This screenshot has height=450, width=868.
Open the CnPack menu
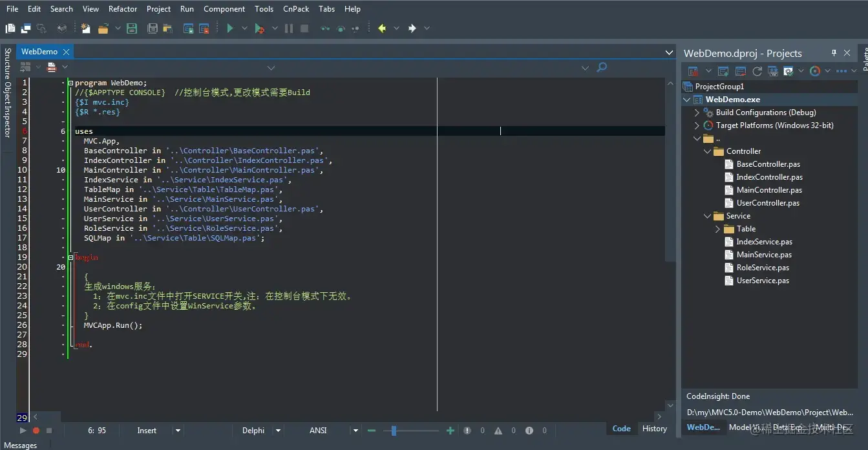coord(296,9)
